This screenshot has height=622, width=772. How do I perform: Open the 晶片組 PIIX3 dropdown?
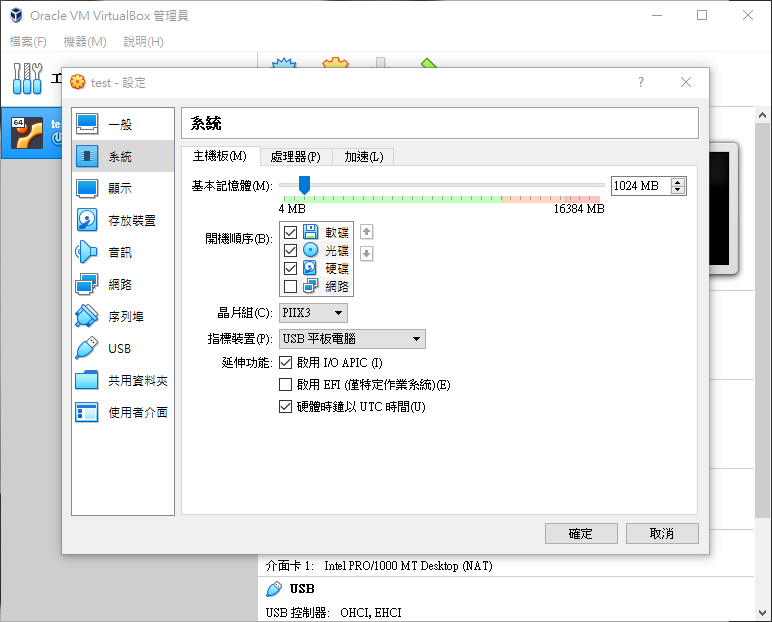(313, 313)
